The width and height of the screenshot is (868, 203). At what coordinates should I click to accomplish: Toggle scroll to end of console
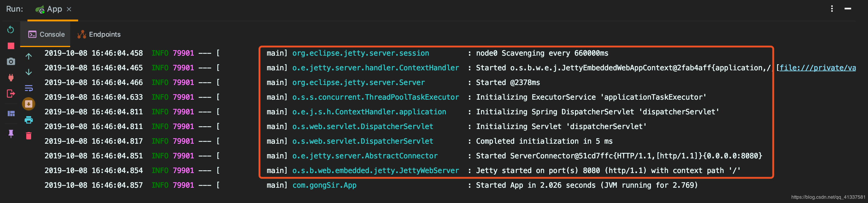pyautogui.click(x=29, y=104)
